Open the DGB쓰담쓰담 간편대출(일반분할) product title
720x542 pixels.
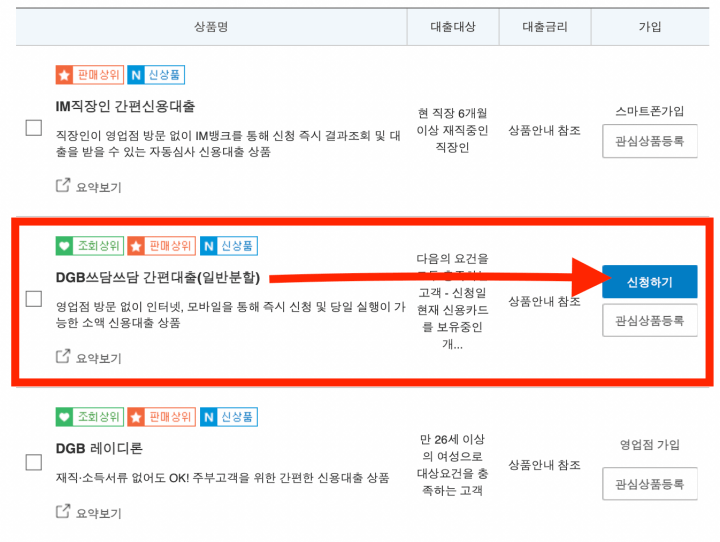point(158,277)
